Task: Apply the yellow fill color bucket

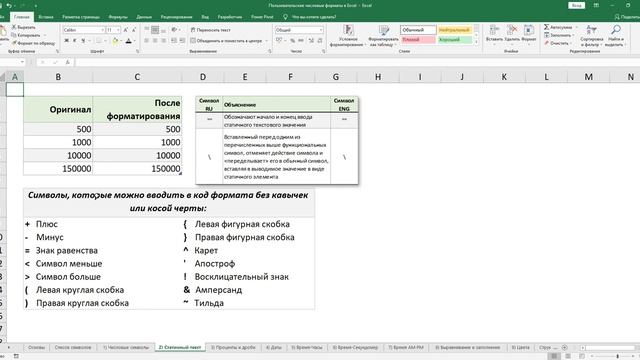Action: 115,40
